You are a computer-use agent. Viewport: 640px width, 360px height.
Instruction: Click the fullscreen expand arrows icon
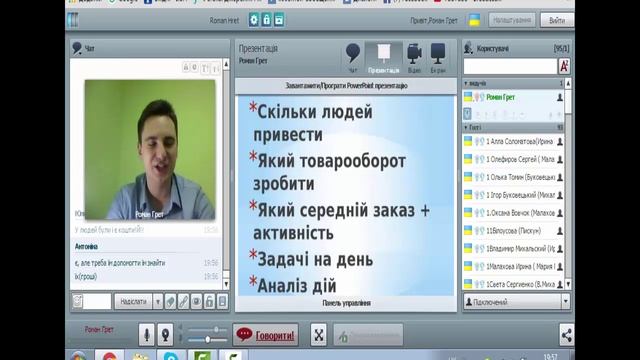click(318, 335)
